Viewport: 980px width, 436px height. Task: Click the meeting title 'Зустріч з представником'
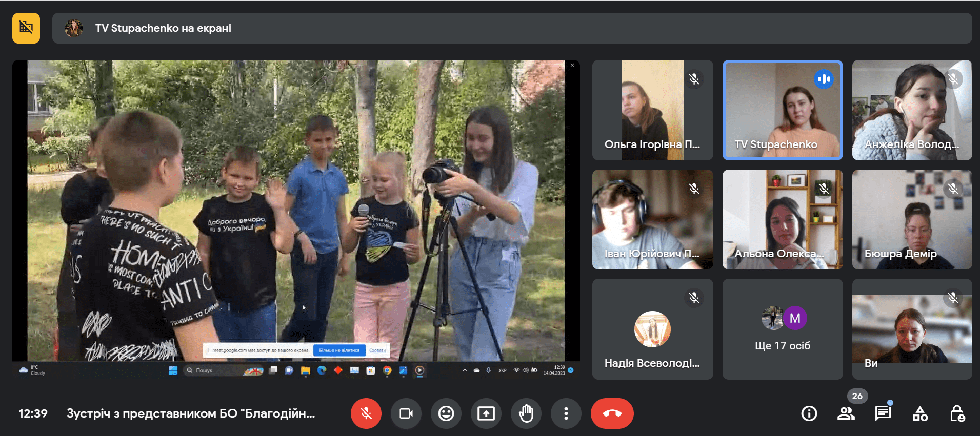(191, 413)
